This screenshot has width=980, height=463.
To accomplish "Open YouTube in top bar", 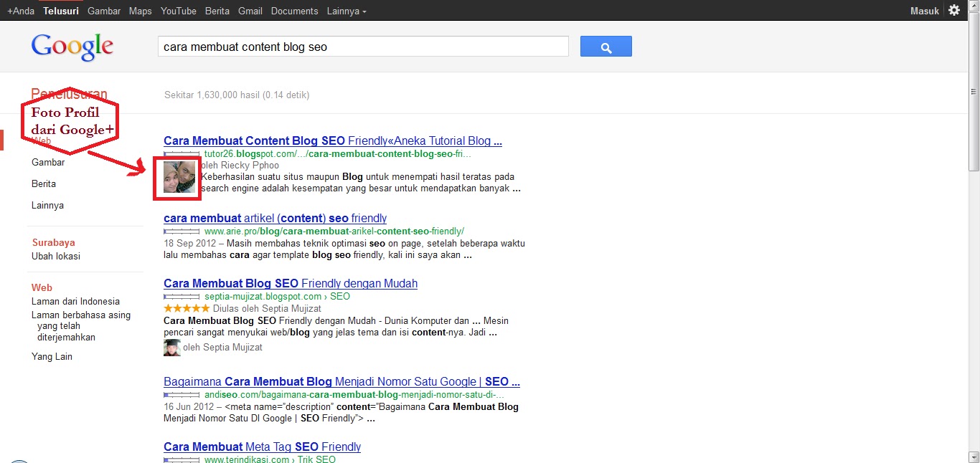I will pyautogui.click(x=179, y=11).
